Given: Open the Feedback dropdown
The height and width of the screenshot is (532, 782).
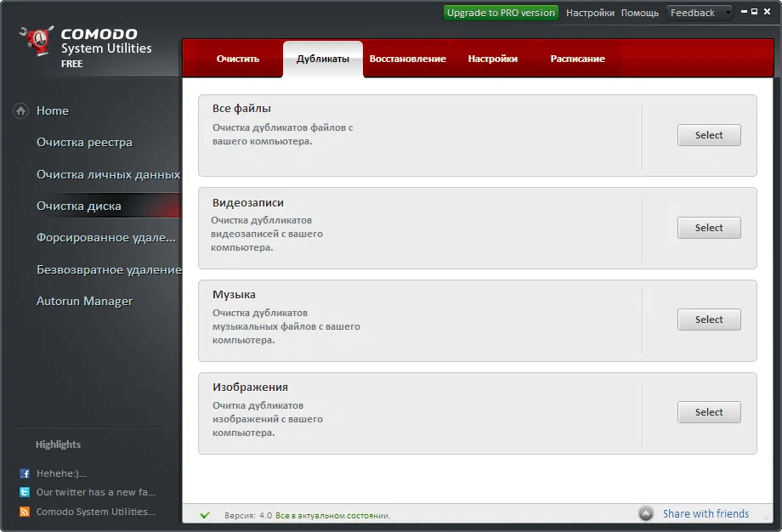Looking at the screenshot, I should click(x=700, y=13).
